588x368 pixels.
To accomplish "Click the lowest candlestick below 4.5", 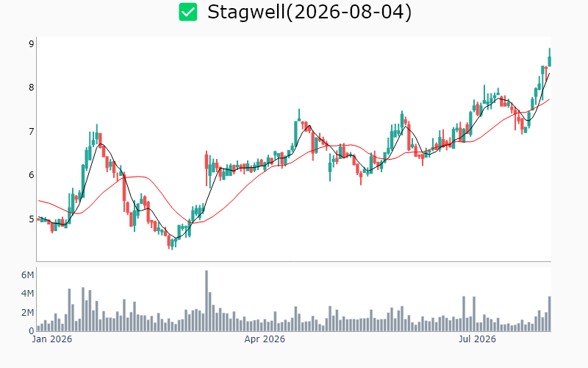I will pyautogui.click(x=172, y=243).
